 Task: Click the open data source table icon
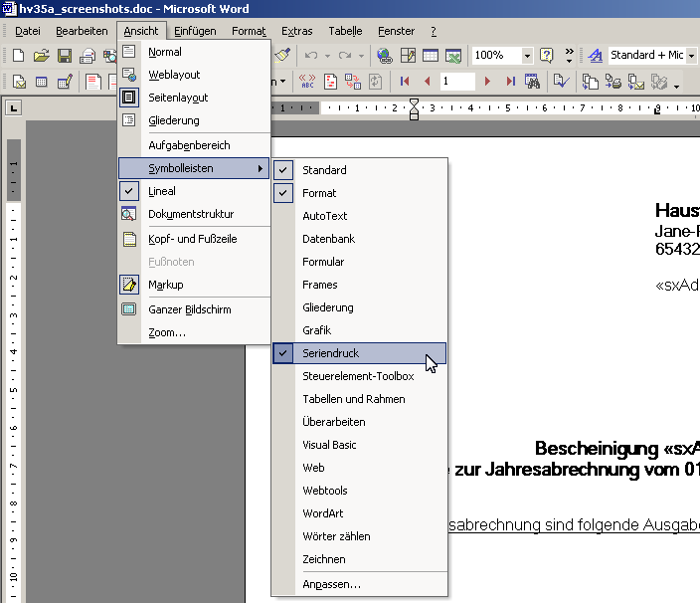(x=41, y=82)
